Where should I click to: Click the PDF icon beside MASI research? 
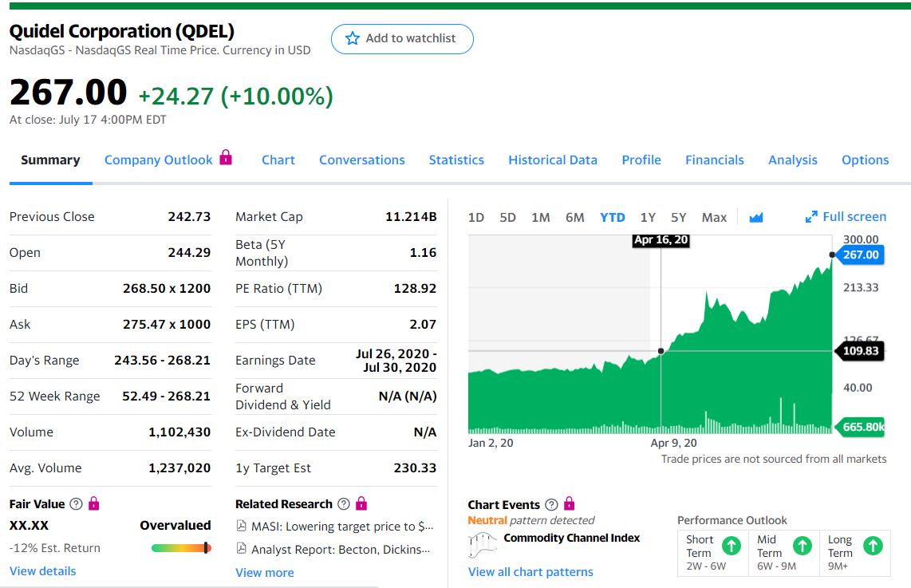pos(241,526)
